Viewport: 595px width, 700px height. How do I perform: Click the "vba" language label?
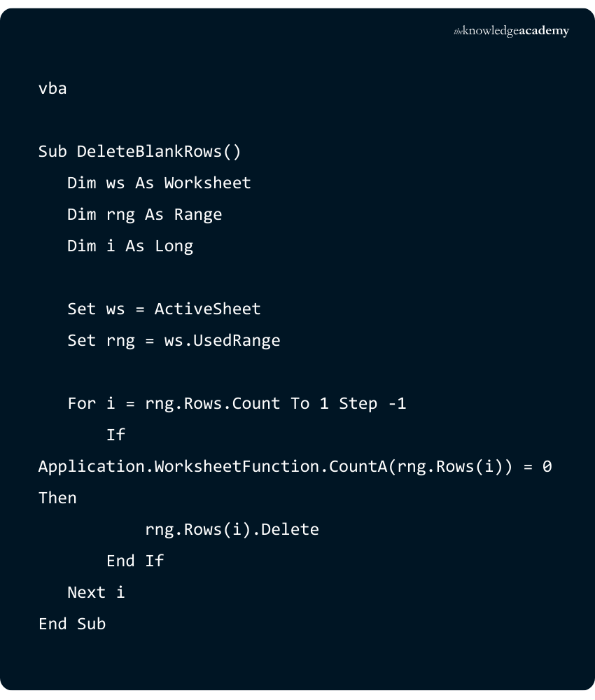[52, 89]
